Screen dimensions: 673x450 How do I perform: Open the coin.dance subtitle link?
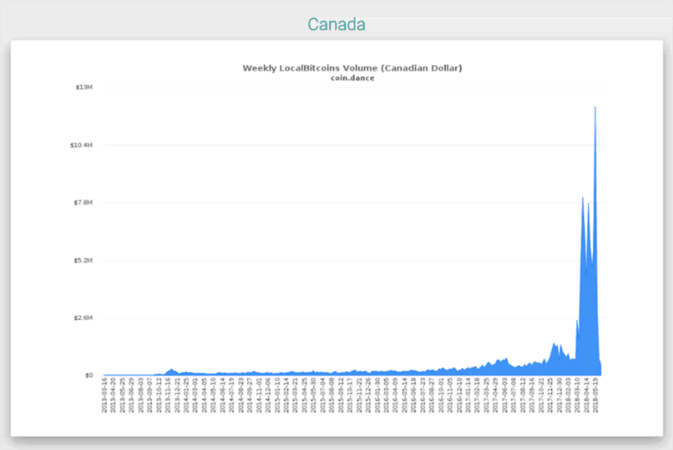[x=352, y=78]
